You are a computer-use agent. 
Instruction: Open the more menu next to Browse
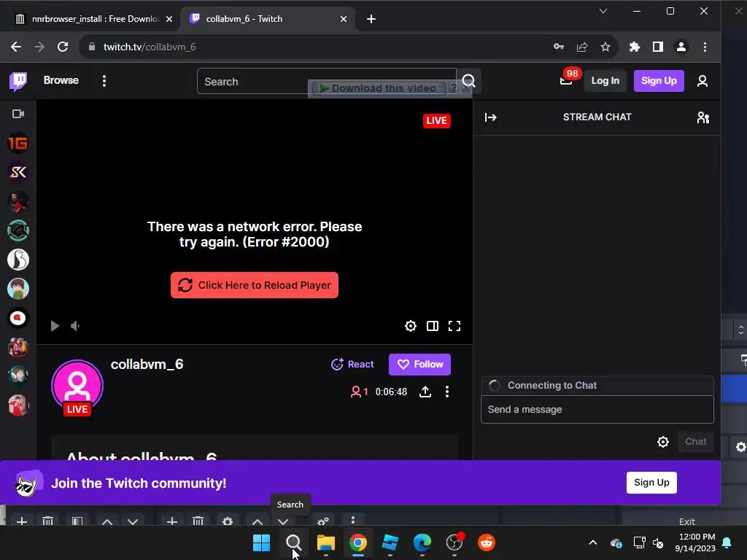coord(104,81)
